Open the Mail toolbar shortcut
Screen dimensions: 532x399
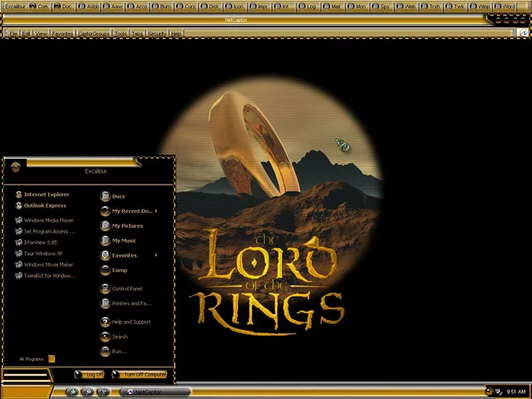tap(332, 6)
